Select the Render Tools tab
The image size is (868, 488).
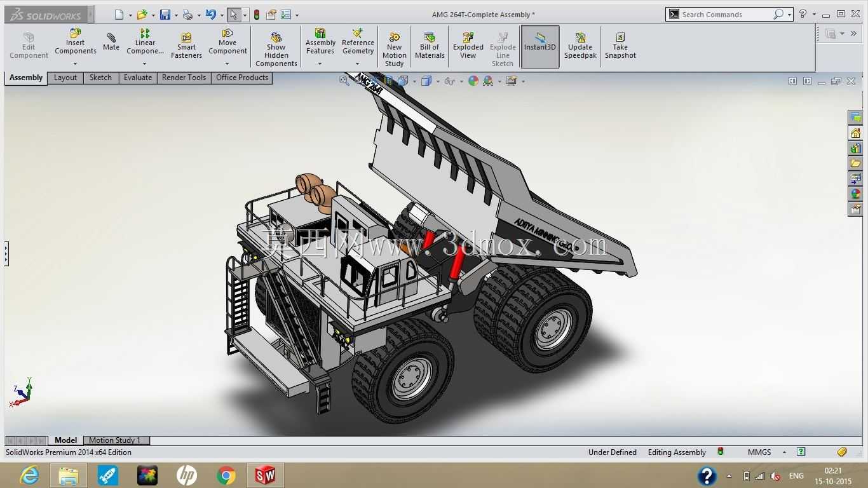click(x=184, y=78)
